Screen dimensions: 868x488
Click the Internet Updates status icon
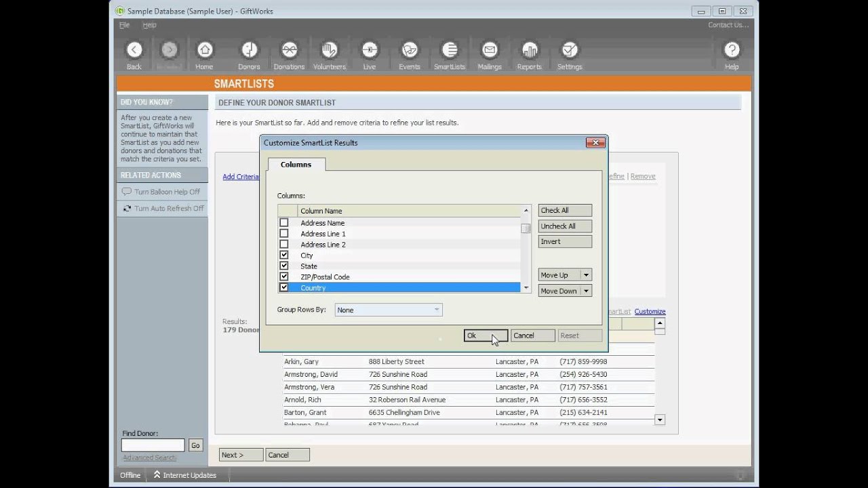coord(157,475)
